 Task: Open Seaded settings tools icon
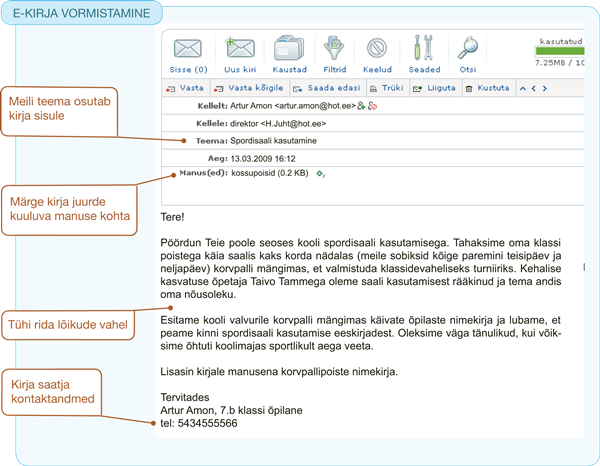tap(424, 48)
